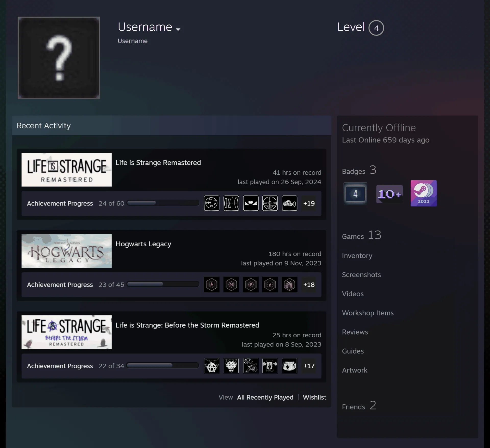Open the Level 4 badge icon
490x448 pixels.
tap(355, 194)
